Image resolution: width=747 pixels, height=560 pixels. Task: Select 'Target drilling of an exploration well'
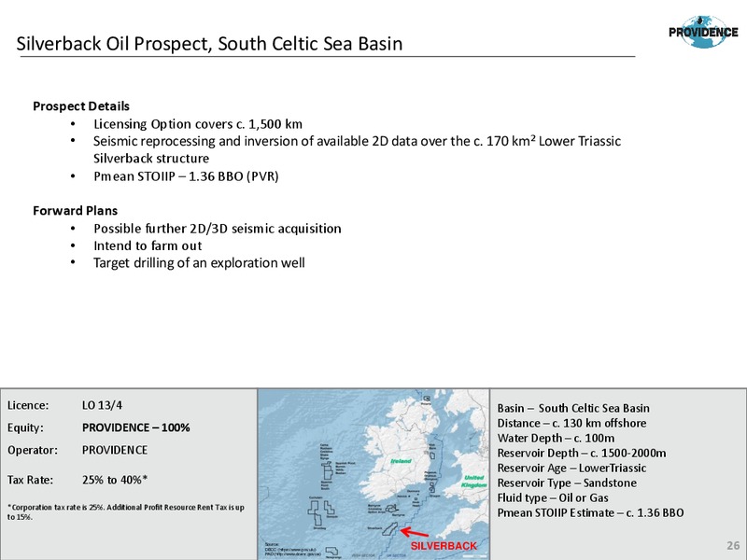pyautogui.click(x=199, y=263)
